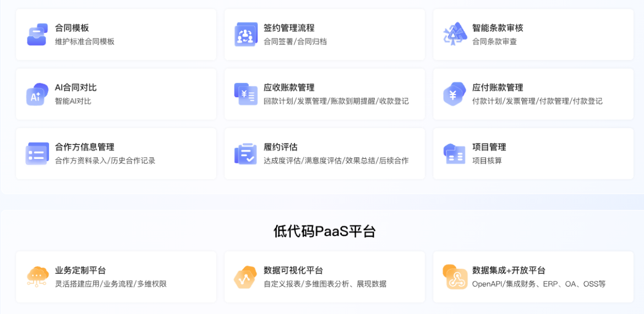644x314 pixels.
Task: Select the 智能条款审核 icon
Action: (455, 35)
